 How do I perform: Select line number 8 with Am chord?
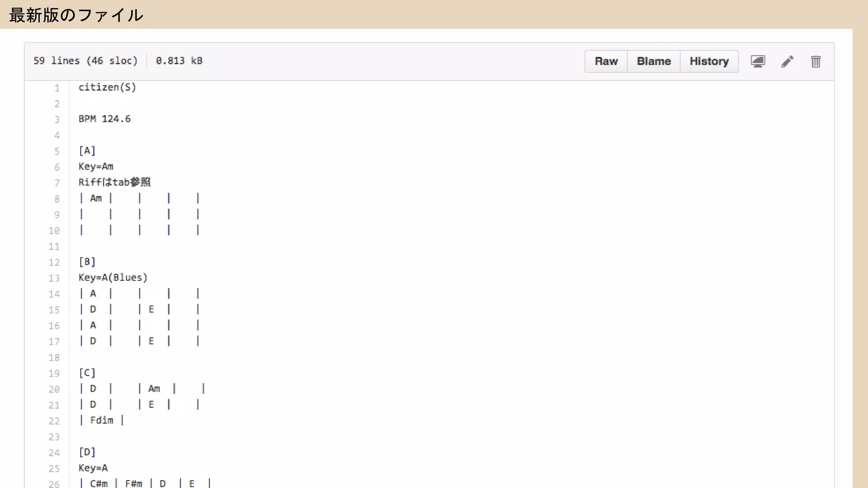[57, 199]
